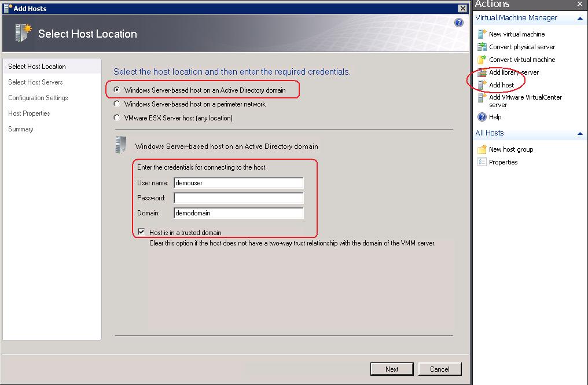Click the Add Hosts title bar icon
Screen dimensions: 588x385
tap(8, 8)
